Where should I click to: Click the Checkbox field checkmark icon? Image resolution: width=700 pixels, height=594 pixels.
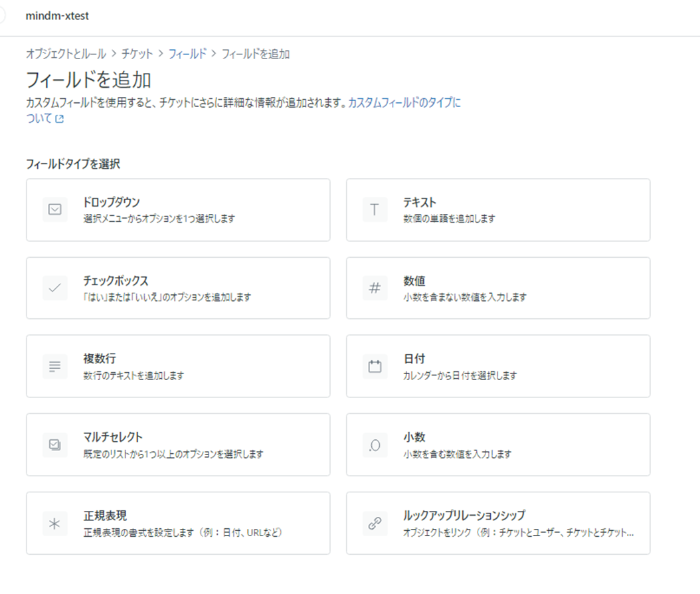click(x=55, y=288)
